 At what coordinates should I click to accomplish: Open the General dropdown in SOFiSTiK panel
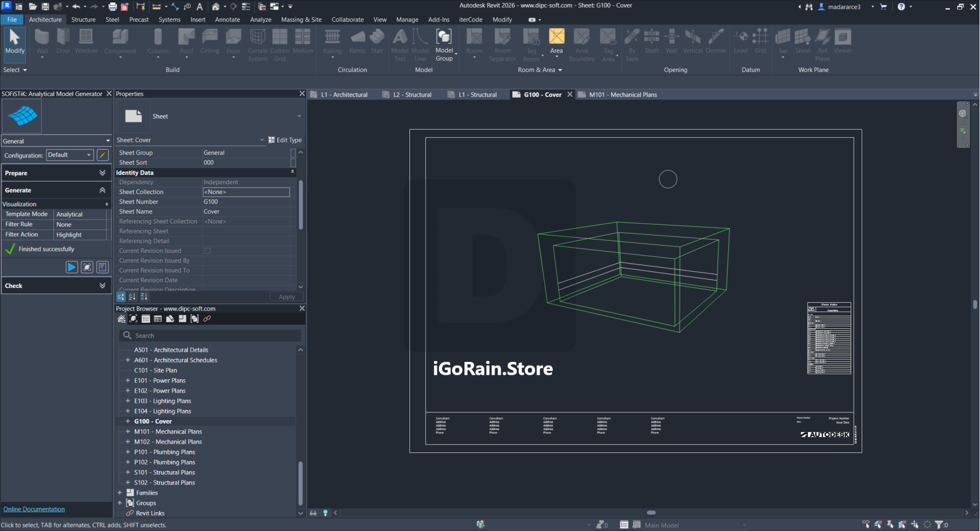(x=56, y=141)
